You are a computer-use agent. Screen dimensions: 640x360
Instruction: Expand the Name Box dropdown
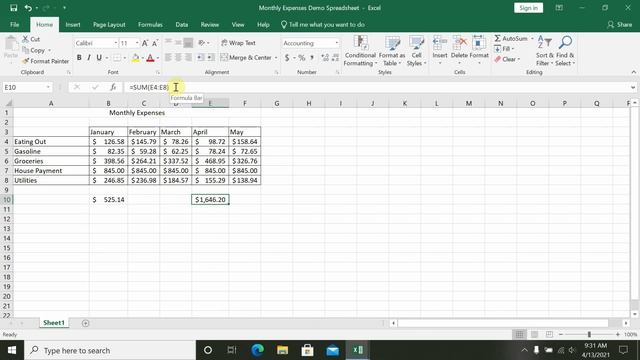[48, 87]
